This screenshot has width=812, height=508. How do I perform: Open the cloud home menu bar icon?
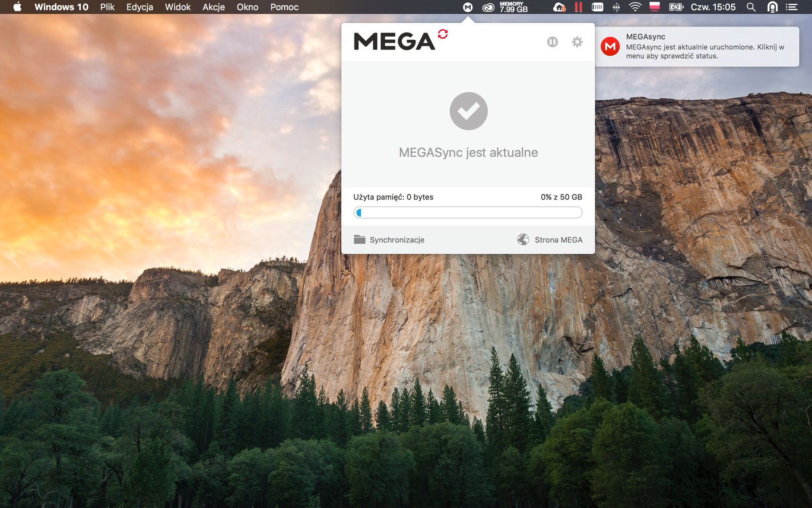click(559, 7)
